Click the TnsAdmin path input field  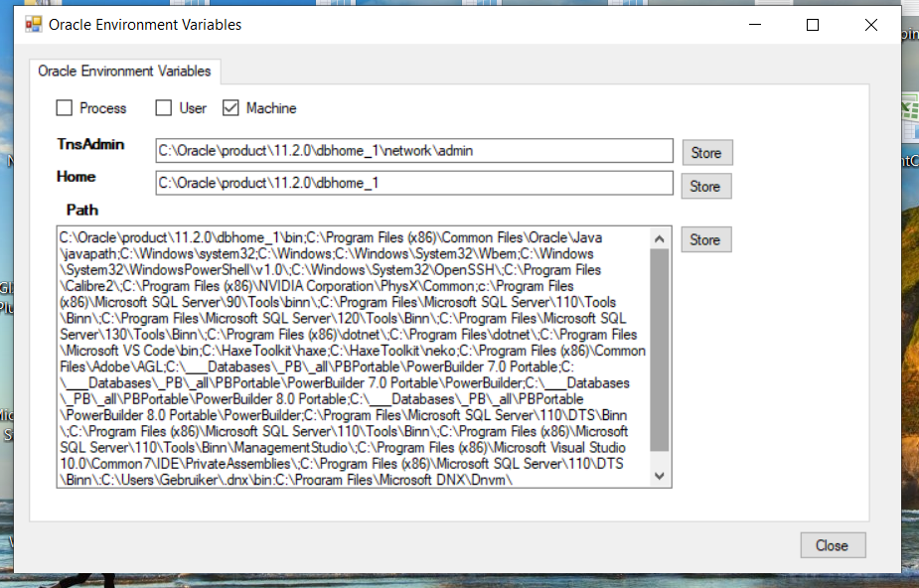click(414, 151)
